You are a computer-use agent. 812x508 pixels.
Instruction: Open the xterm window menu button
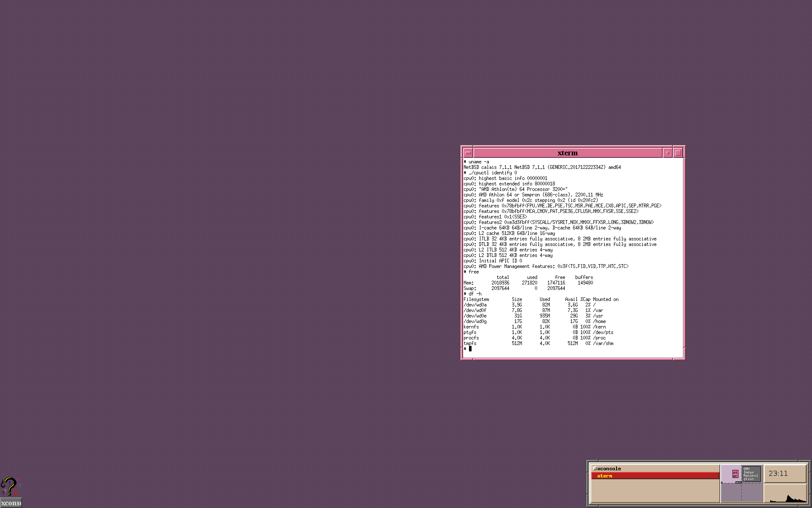pos(468,153)
